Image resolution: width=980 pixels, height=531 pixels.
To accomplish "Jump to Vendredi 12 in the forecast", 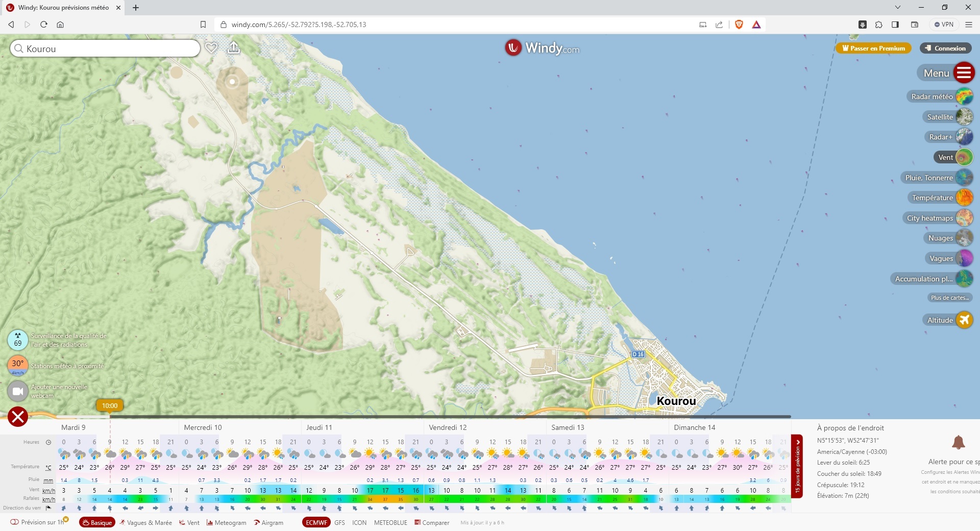I will point(448,427).
